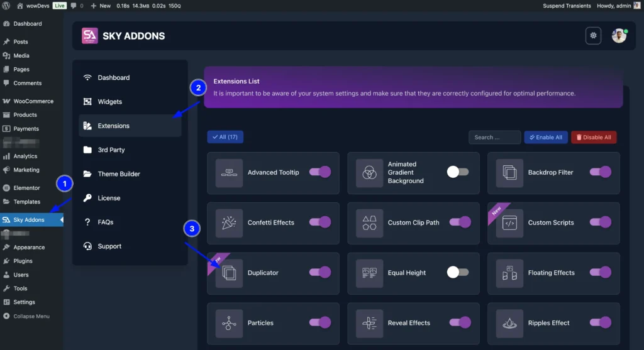The height and width of the screenshot is (350, 644).
Task: Click the admin profile avatar in header
Action: click(619, 36)
